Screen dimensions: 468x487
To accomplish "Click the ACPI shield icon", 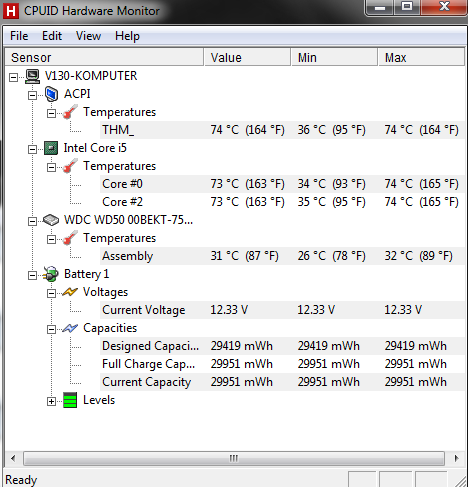I will [51, 94].
